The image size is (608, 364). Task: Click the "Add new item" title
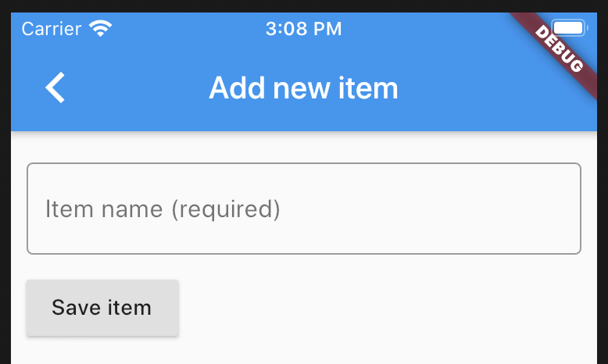(x=303, y=88)
